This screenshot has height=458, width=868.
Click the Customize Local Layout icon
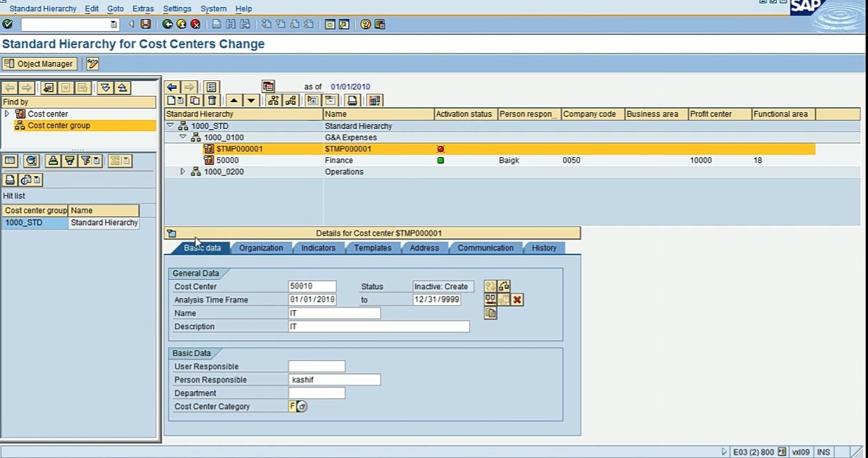tap(380, 24)
